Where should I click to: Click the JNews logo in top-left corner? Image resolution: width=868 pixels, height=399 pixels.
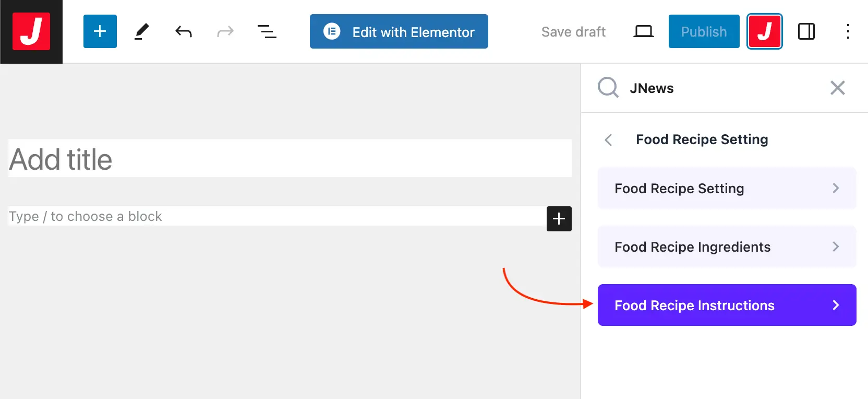pos(31,31)
